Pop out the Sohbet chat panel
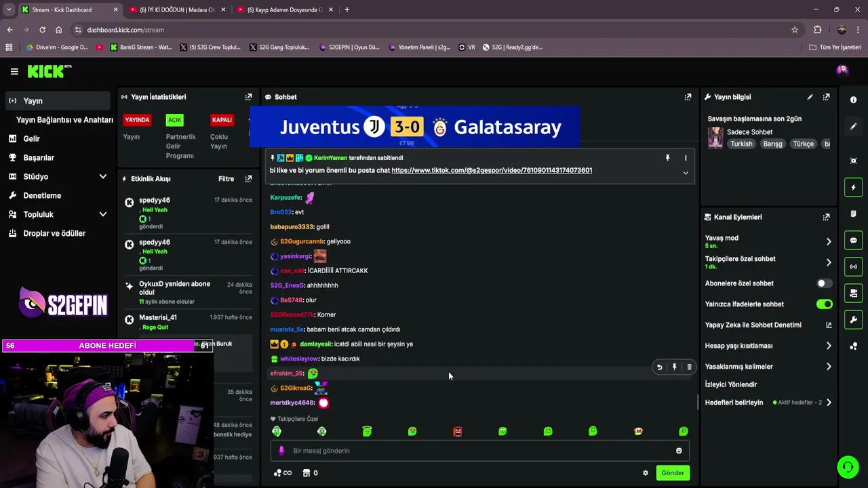 point(688,97)
